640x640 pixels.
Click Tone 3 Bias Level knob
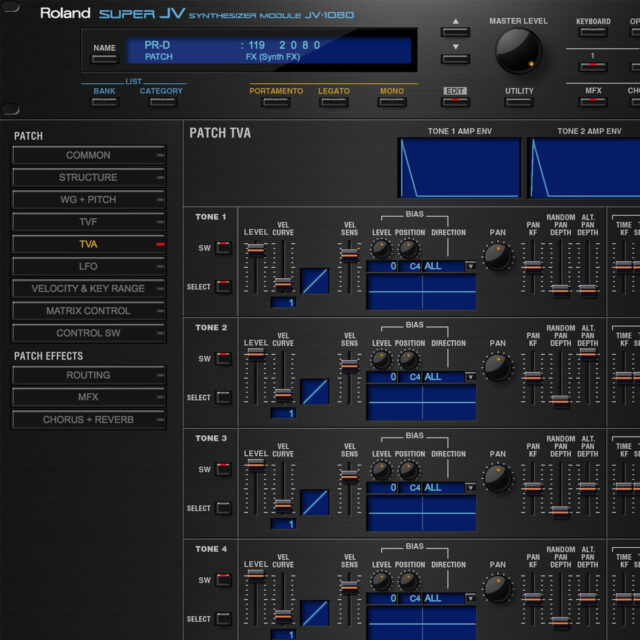381,470
